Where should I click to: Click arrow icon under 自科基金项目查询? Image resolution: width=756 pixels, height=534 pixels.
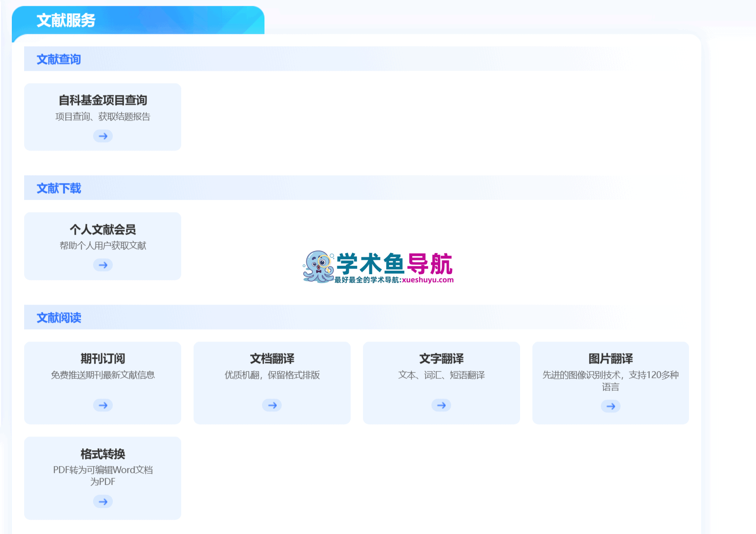pyautogui.click(x=103, y=136)
